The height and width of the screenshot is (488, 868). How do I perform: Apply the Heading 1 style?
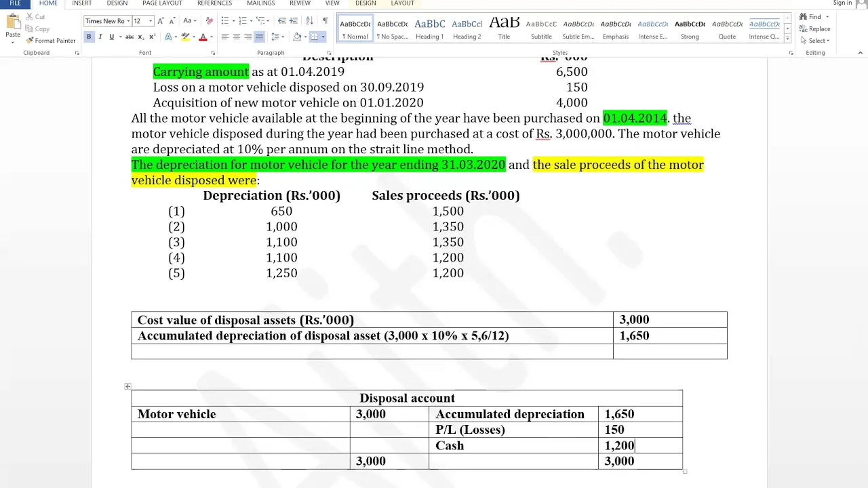click(429, 28)
